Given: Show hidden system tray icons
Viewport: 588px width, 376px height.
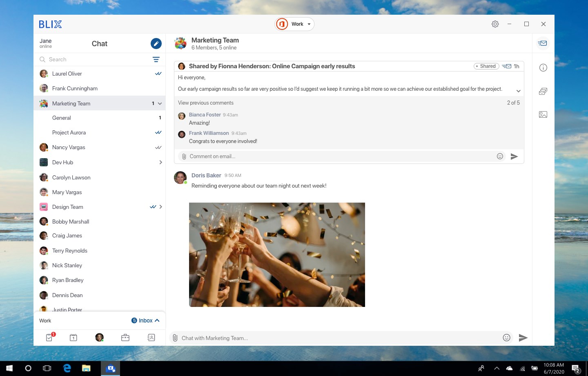Looking at the screenshot, I should [497, 368].
